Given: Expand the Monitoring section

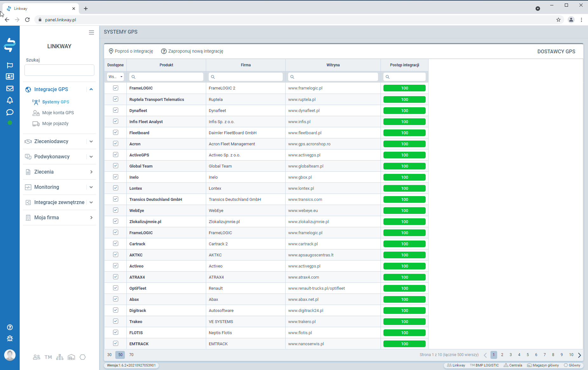Looking at the screenshot, I should [x=91, y=187].
